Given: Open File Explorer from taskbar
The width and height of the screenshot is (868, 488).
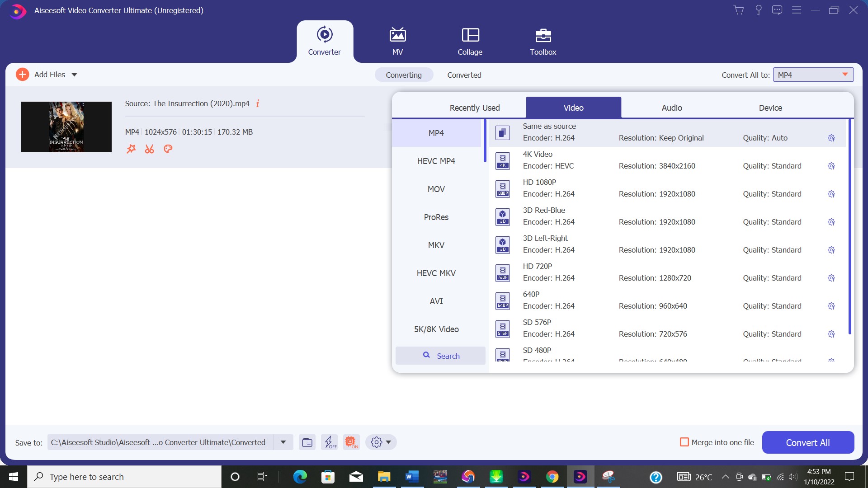Looking at the screenshot, I should [x=384, y=477].
